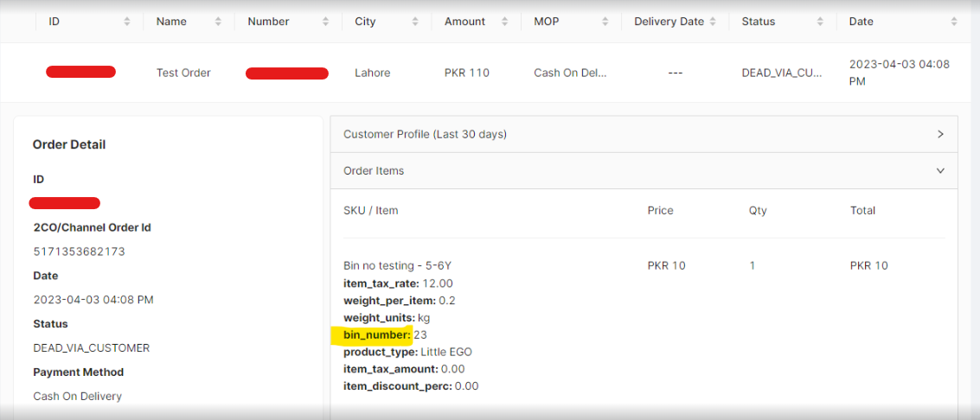Click the Customer Profile (Last 30 days) title
This screenshot has width=980, height=420.
[x=425, y=135]
